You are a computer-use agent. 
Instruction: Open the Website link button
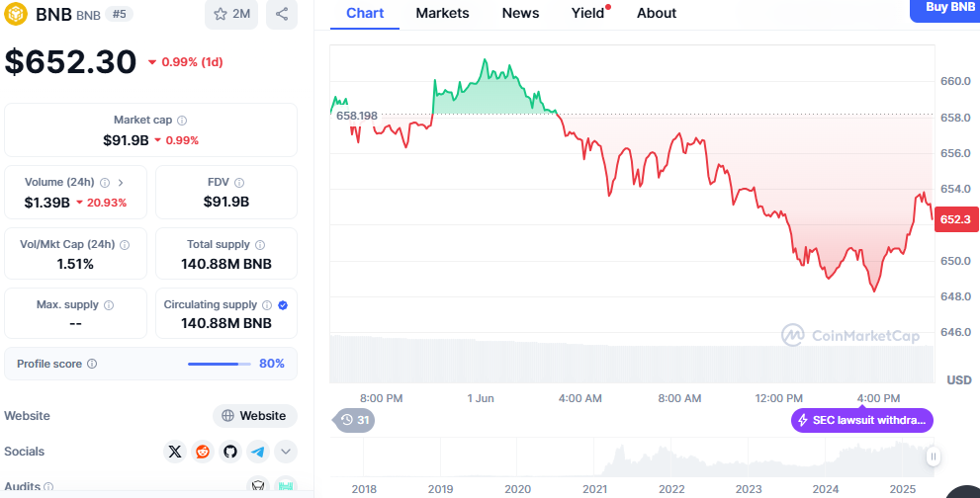(254, 416)
